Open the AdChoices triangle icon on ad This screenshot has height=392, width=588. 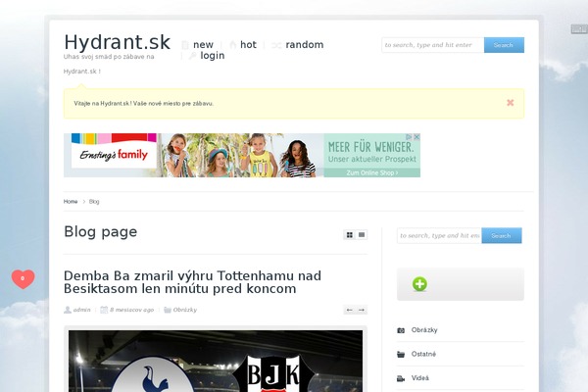[x=410, y=137]
